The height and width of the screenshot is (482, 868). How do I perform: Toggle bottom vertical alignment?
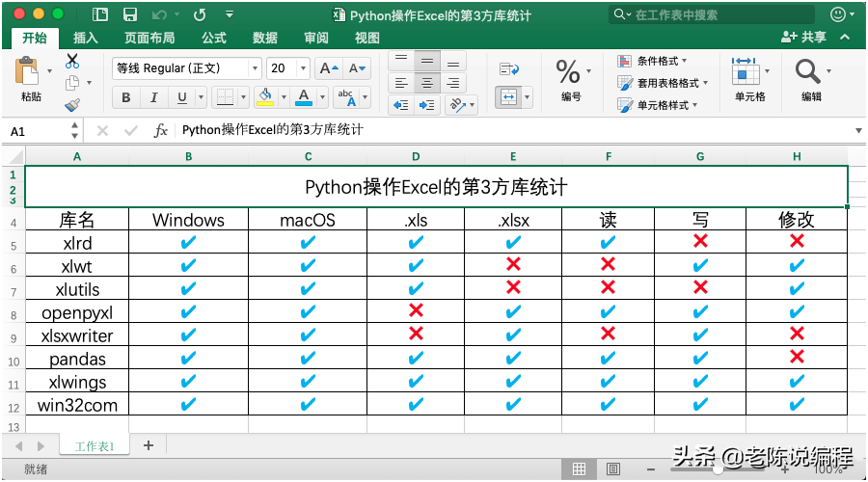pos(453,62)
